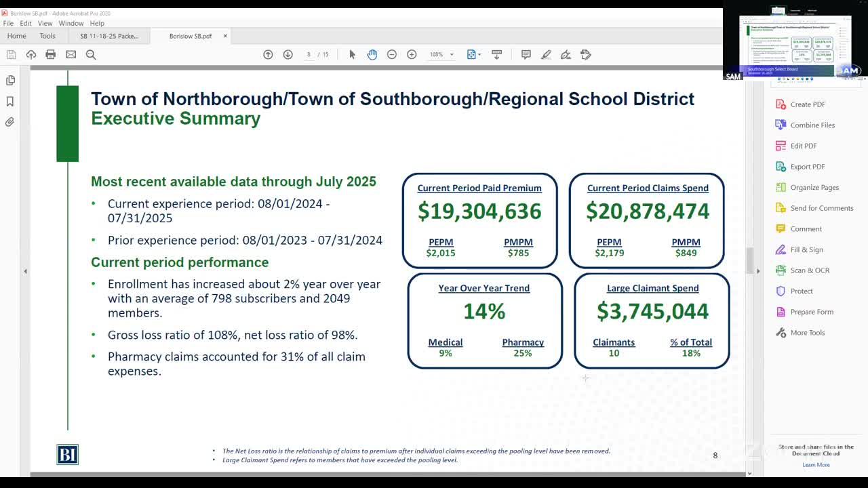Click Export PDF tool
The height and width of the screenshot is (488, 868).
[x=807, y=167]
